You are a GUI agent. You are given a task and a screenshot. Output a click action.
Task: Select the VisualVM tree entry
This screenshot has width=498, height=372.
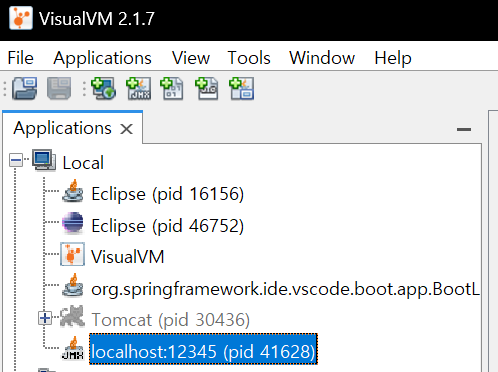[x=128, y=257]
